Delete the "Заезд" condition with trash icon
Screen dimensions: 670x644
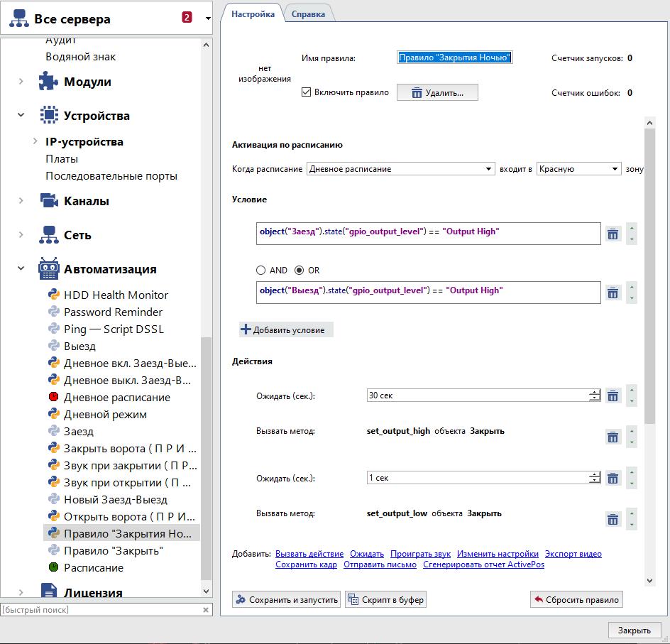click(613, 234)
